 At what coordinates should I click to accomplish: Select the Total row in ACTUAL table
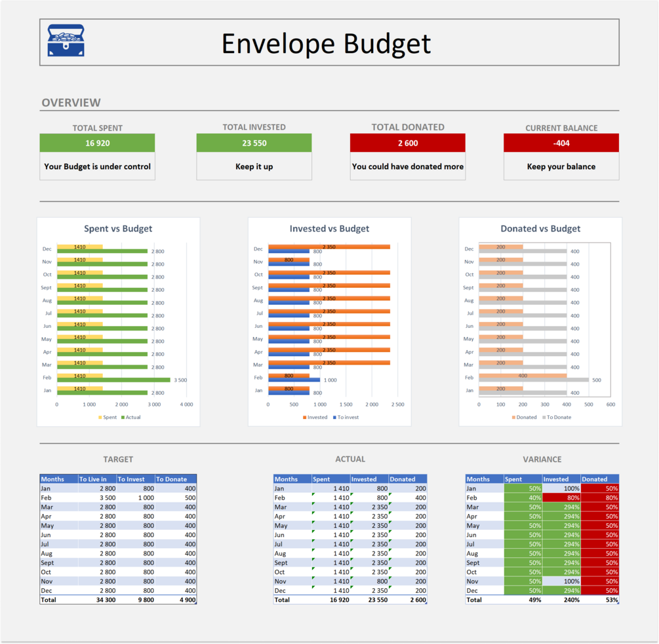[350, 599]
